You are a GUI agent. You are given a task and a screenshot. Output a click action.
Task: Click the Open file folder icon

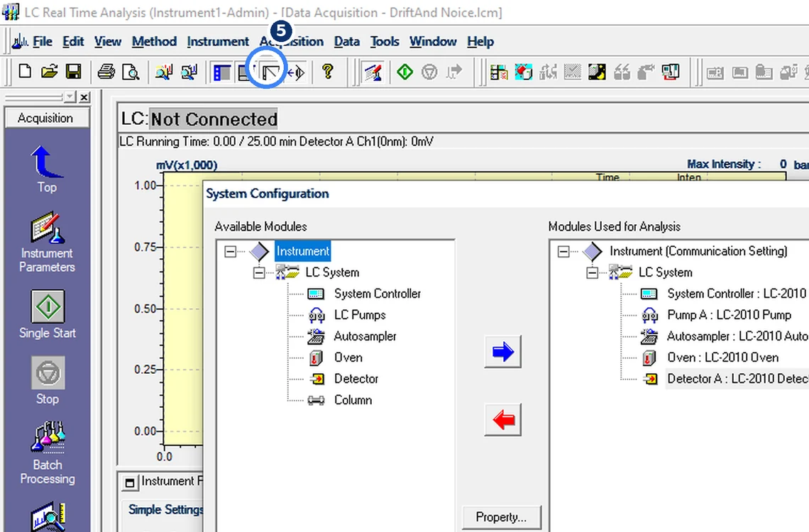pos(49,72)
